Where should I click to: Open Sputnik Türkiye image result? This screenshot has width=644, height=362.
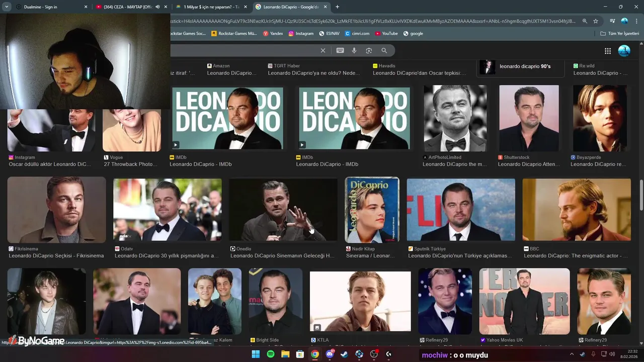[x=461, y=210]
